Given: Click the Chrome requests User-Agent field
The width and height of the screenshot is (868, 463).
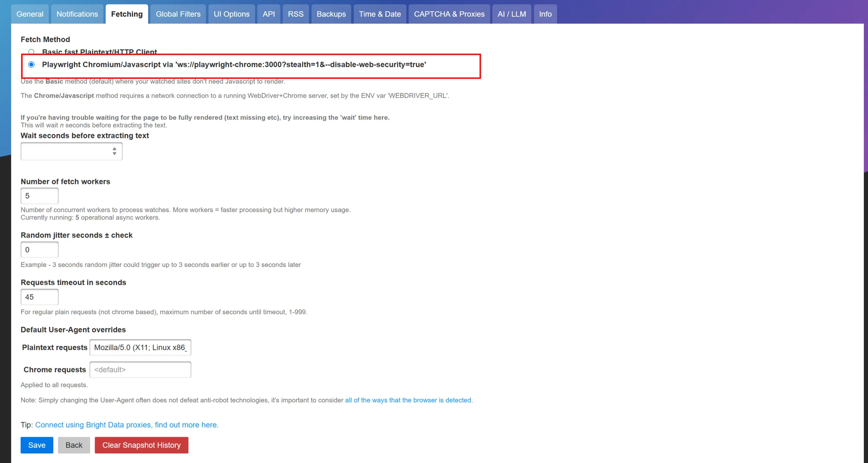Looking at the screenshot, I should click(140, 370).
